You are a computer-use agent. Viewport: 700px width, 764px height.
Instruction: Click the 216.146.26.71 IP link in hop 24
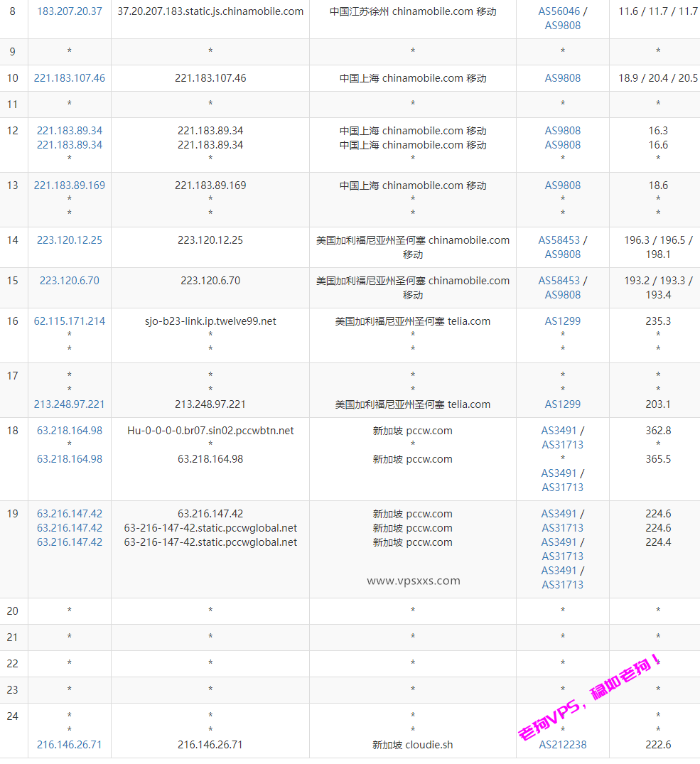coord(70,745)
